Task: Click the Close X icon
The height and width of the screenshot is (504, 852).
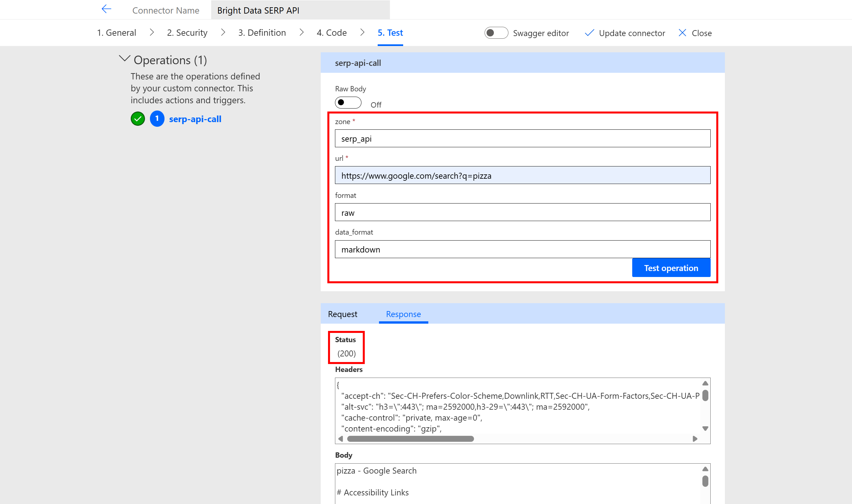Action: (683, 33)
